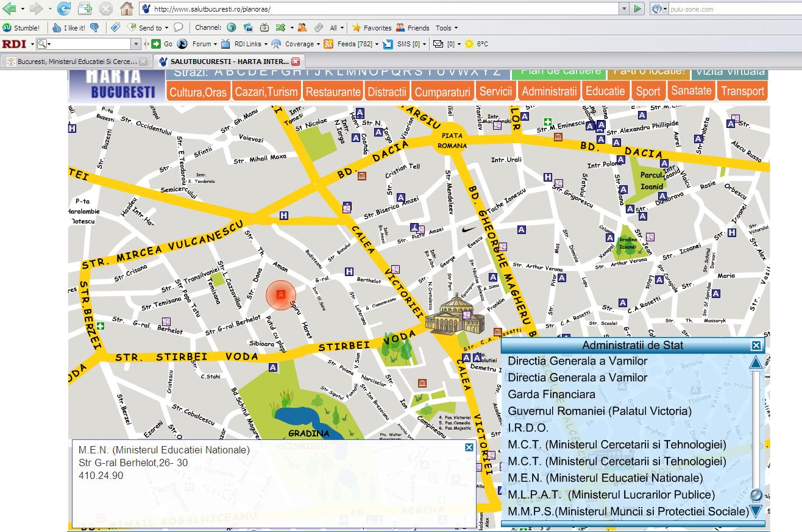802x532 pixels.
Task: Click the I like it! thumbs-up
Action: point(68,27)
